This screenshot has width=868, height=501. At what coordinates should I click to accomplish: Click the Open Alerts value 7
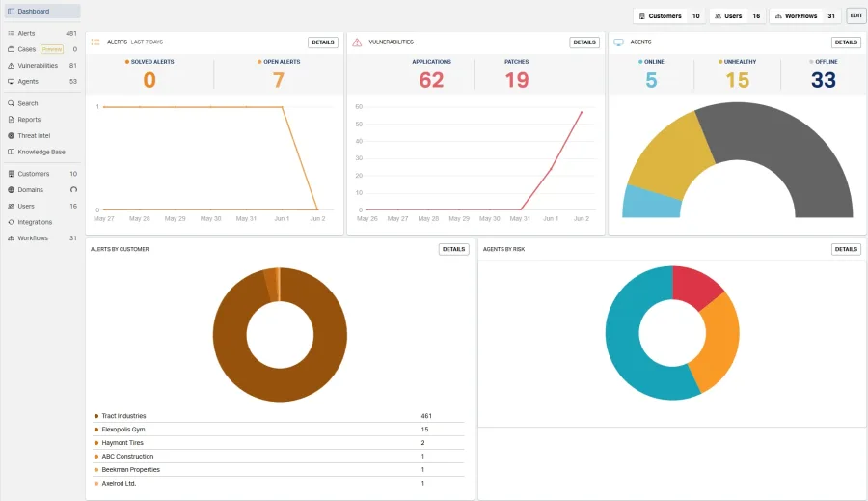click(279, 80)
